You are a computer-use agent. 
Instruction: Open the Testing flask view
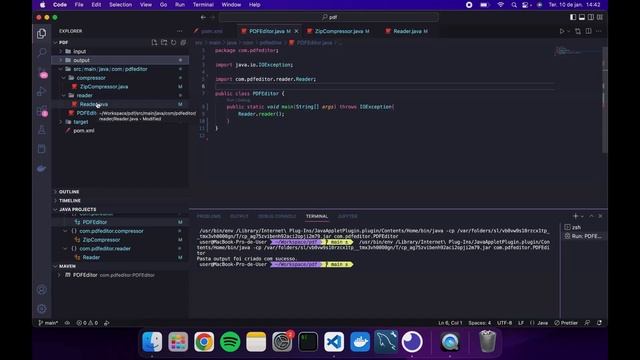(x=42, y=130)
